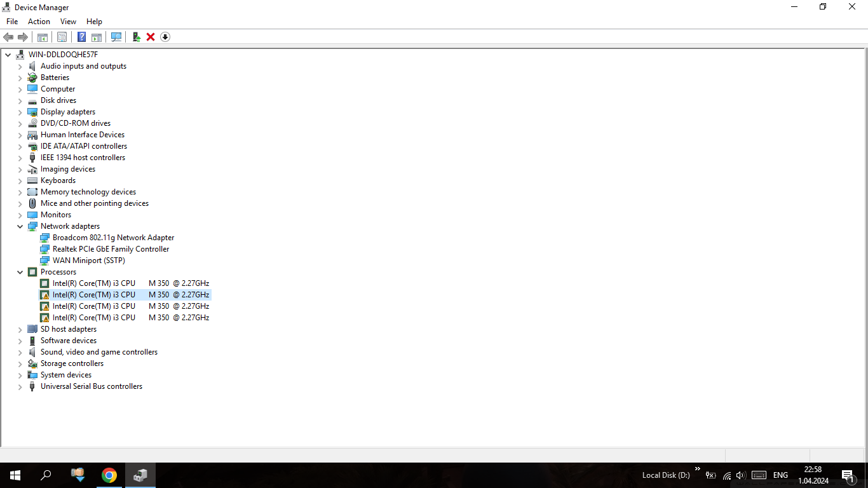Click the Forward arrow in the toolbar

click(23, 37)
